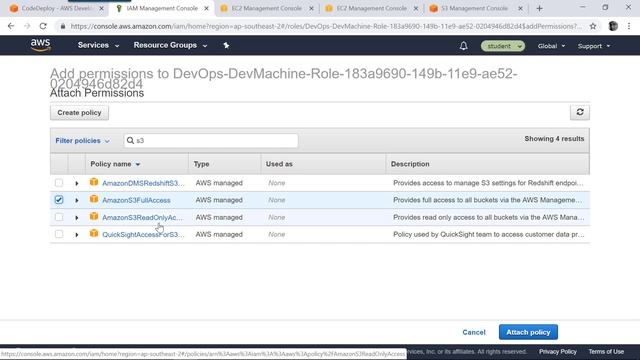This screenshot has height=360, width=640.
Task: Click the site lock security icon
Action: 63,27
